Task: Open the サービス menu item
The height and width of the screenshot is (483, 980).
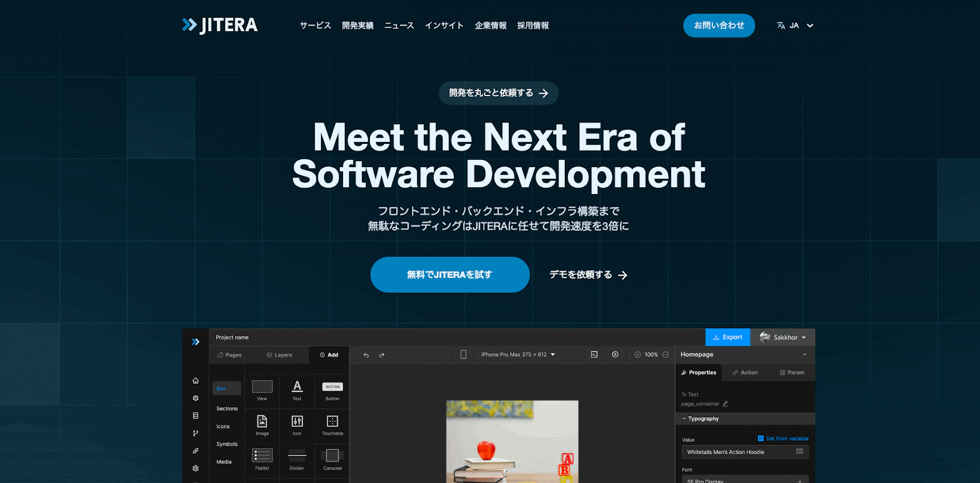Action: [x=315, y=26]
